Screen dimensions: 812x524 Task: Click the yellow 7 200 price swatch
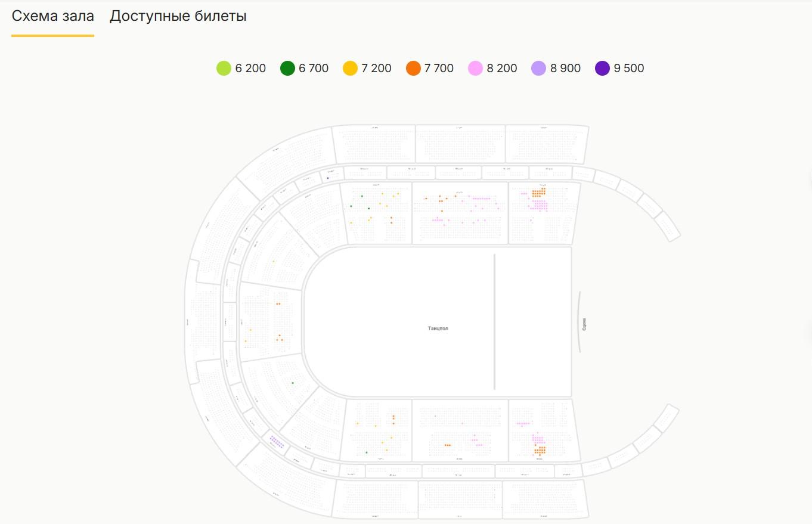tap(350, 69)
